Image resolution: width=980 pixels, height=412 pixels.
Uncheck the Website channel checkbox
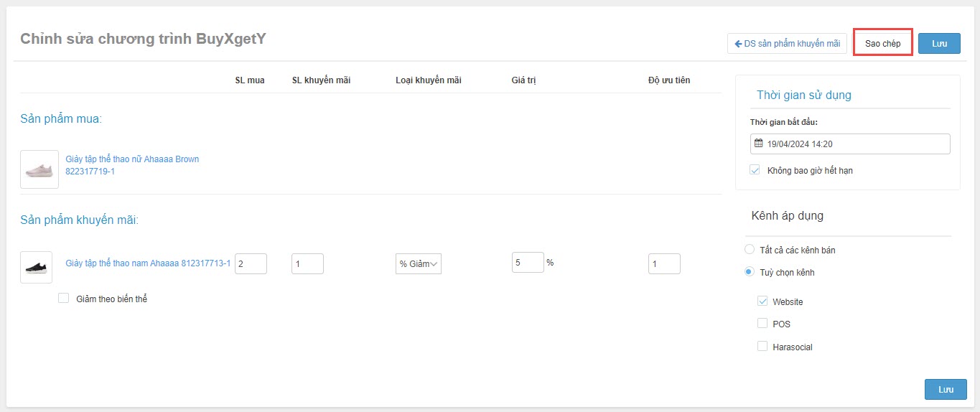762,301
